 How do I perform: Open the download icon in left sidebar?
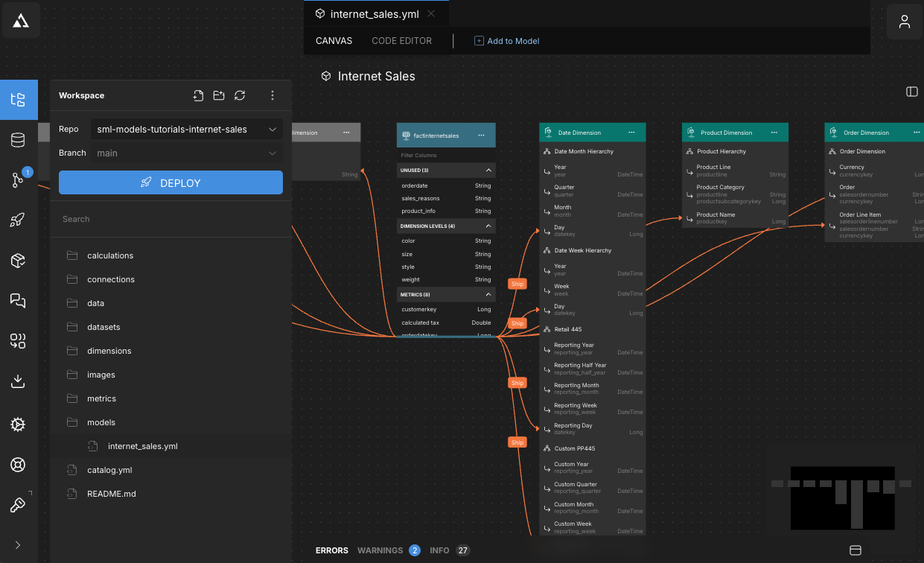19,381
